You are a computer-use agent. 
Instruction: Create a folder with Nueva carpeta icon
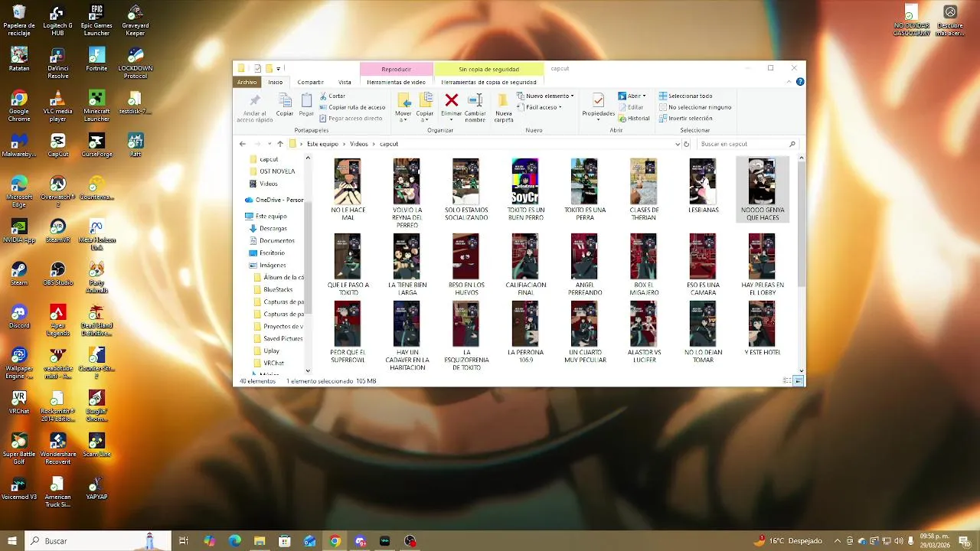tap(503, 100)
